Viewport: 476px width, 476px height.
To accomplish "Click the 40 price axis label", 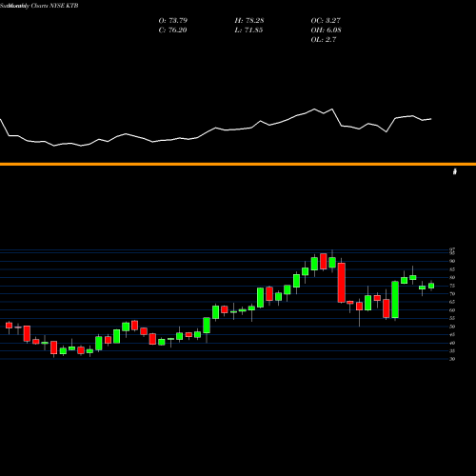I will pyautogui.click(x=452, y=343).
